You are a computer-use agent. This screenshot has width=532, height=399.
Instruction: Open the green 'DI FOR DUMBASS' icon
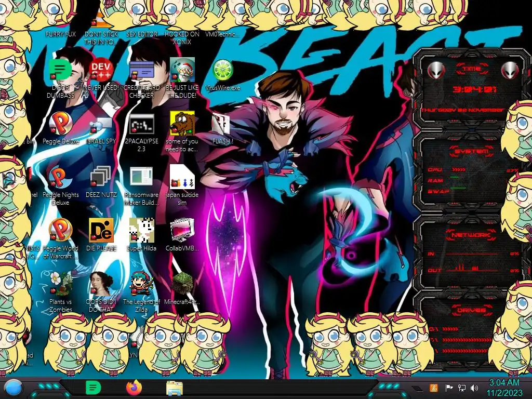coord(60,70)
